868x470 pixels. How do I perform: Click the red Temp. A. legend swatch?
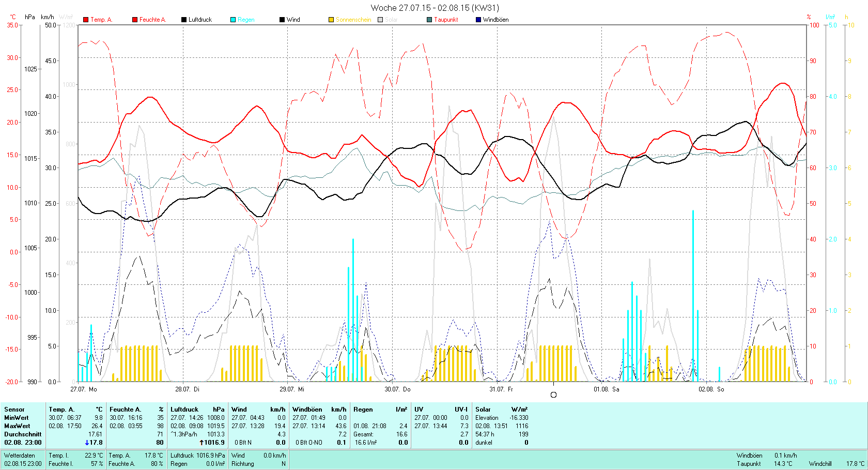pos(86,20)
